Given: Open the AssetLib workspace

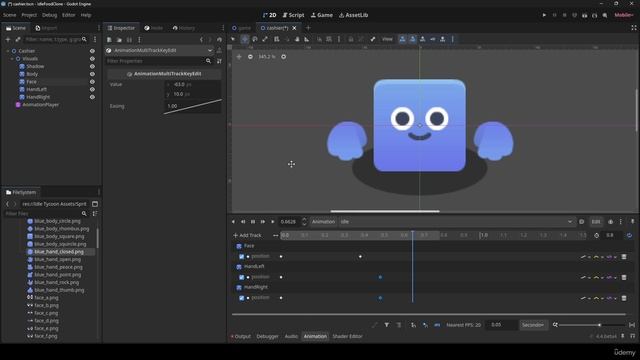Looking at the screenshot, I should (x=353, y=15).
